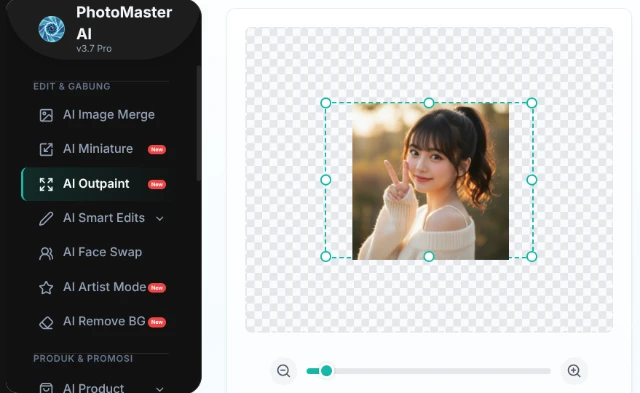Click the AI Artist Mode star icon
Image resolution: width=640 pixels, height=393 pixels.
point(46,288)
